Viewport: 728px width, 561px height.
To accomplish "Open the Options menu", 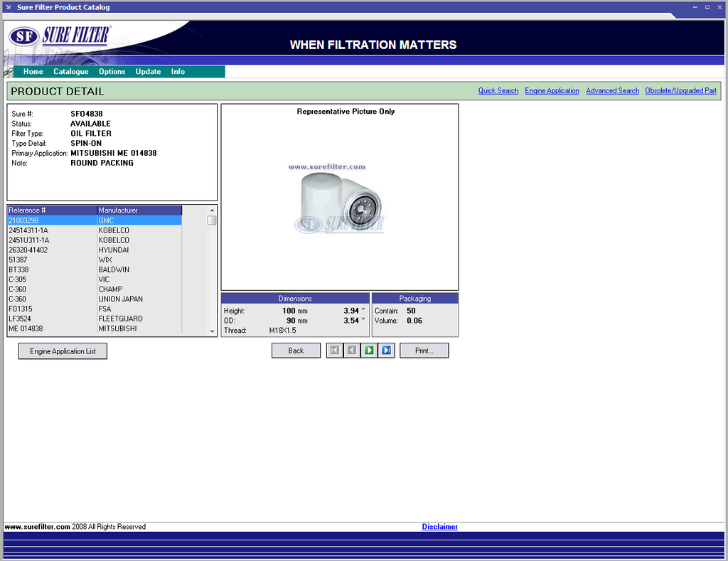I will coord(112,72).
